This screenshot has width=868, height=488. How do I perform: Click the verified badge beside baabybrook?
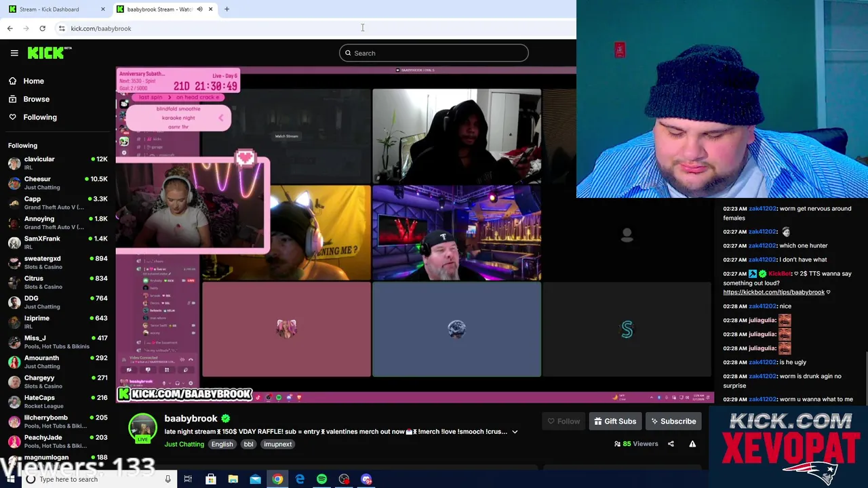226,419
